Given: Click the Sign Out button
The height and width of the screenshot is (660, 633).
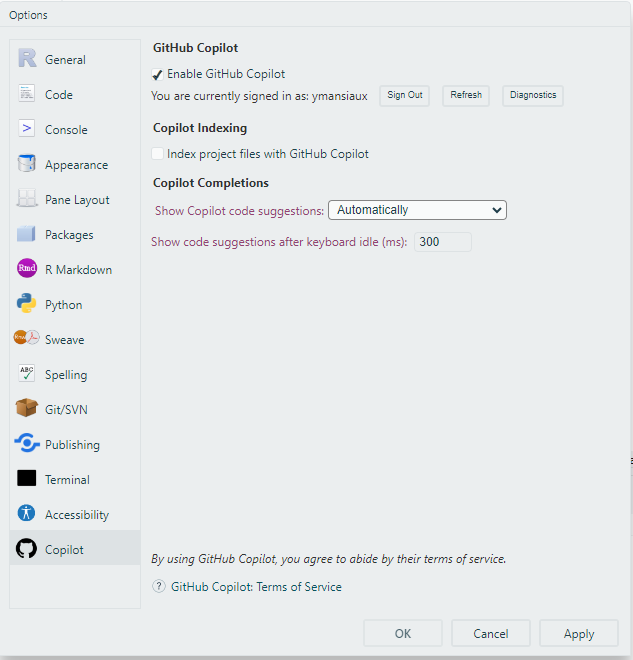Looking at the screenshot, I should pyautogui.click(x=404, y=96).
